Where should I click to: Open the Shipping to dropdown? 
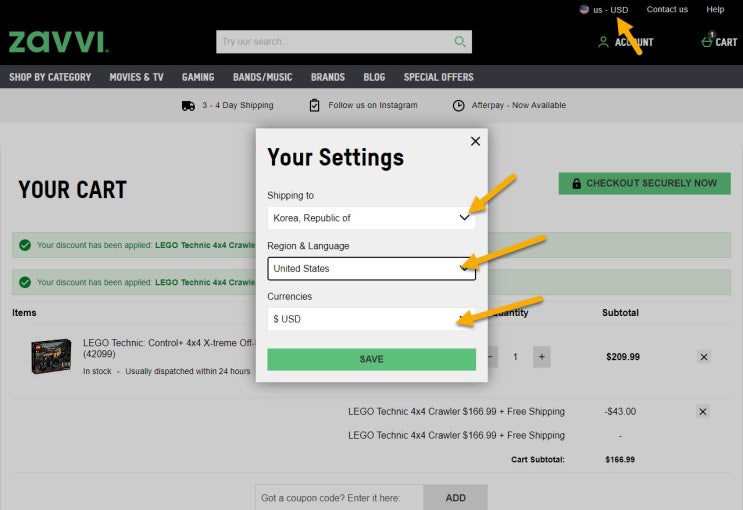(372, 218)
